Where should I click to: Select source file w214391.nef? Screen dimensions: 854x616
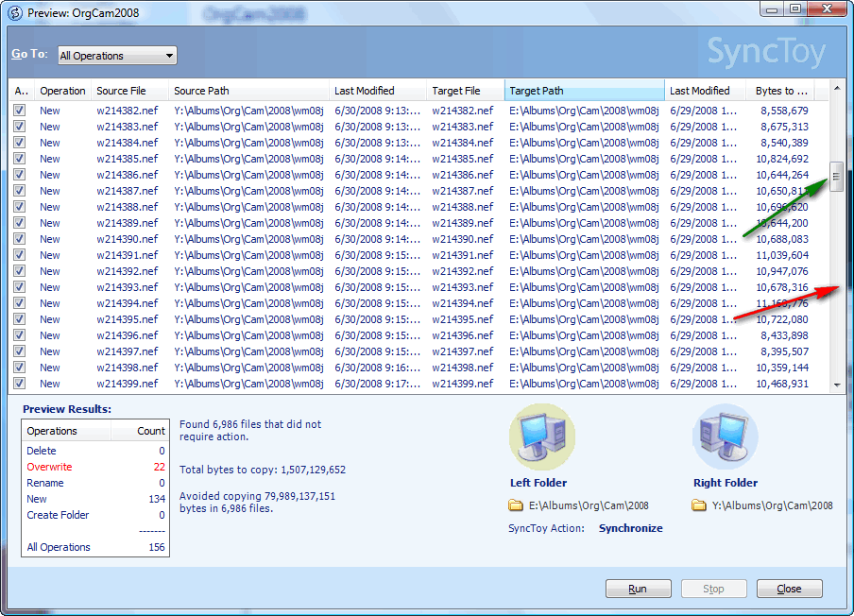[128, 255]
